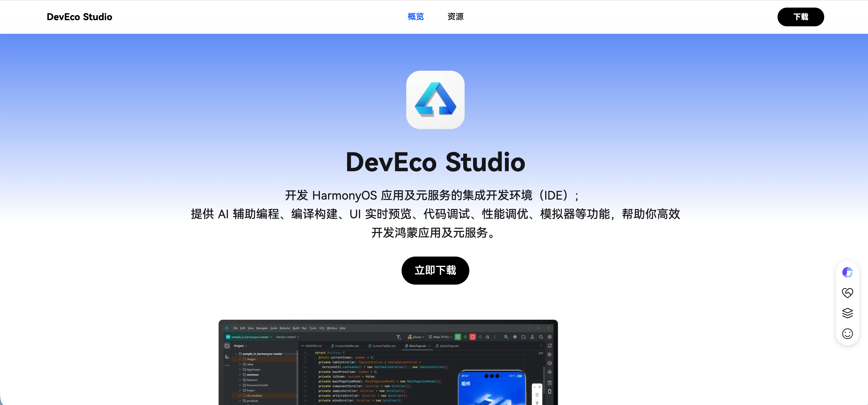Image resolution: width=868 pixels, height=405 pixels.
Task: Click the 立即下载 button
Action: [435, 271]
